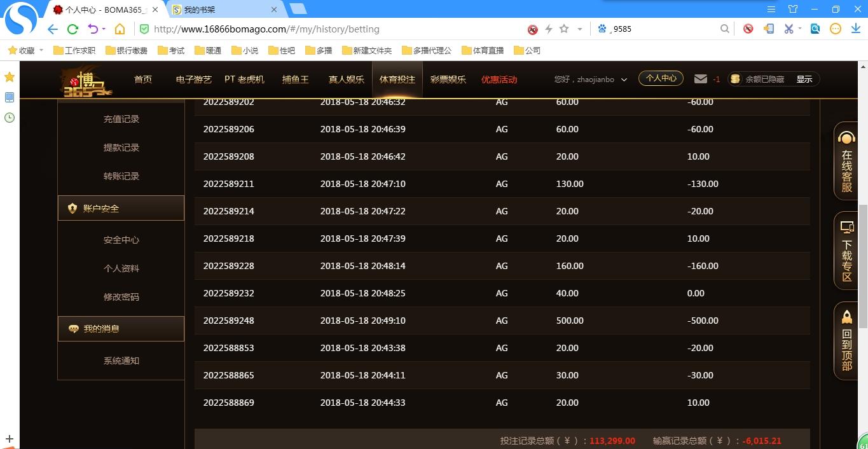
Task: Click the sidebar history clock icon
Action: coord(10,118)
